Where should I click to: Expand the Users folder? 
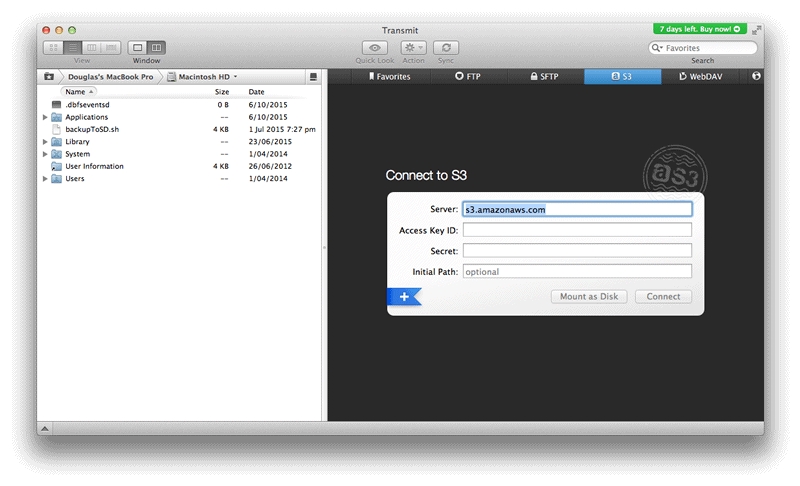point(45,178)
